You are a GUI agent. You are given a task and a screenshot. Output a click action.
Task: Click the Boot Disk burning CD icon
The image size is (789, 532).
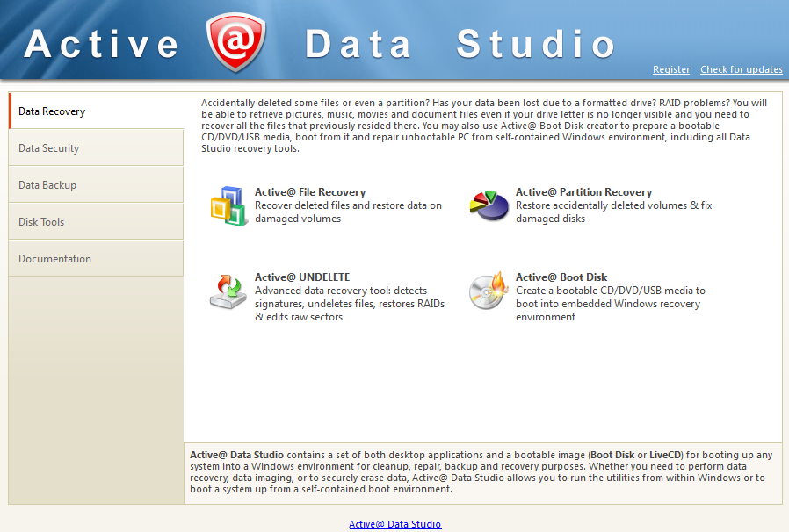tap(489, 291)
